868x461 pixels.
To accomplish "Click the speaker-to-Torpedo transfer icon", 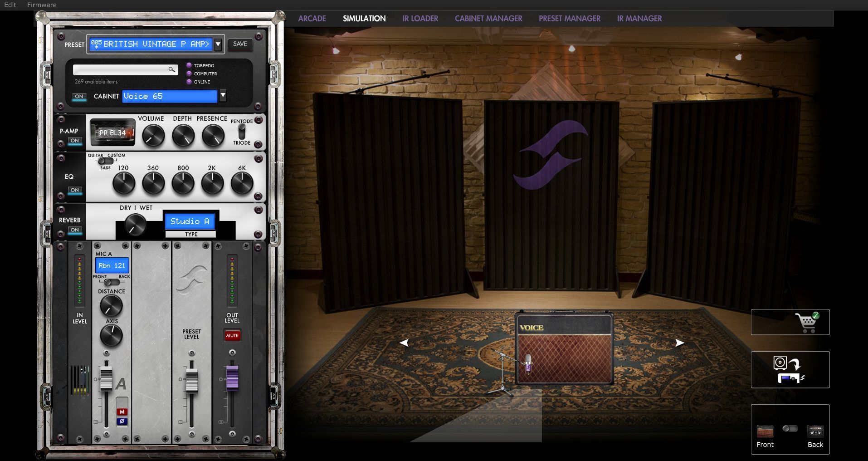I will (789, 370).
